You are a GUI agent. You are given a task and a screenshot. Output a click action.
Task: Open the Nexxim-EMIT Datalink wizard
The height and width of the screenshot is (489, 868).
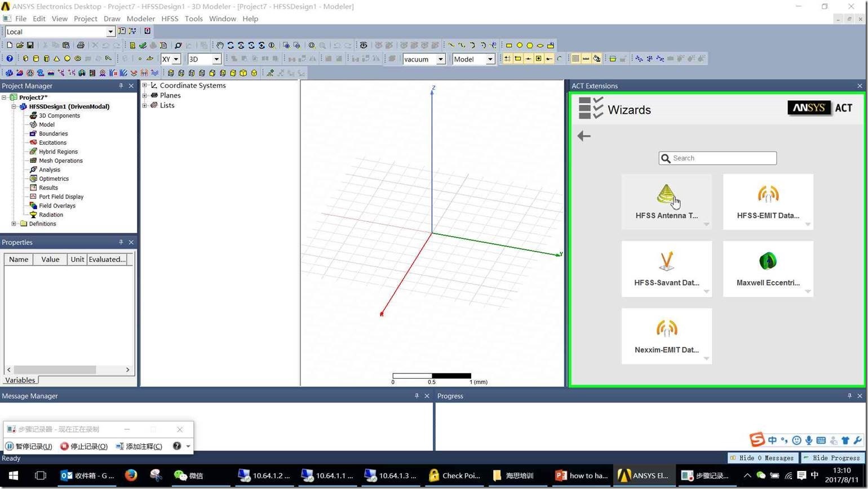pyautogui.click(x=667, y=336)
